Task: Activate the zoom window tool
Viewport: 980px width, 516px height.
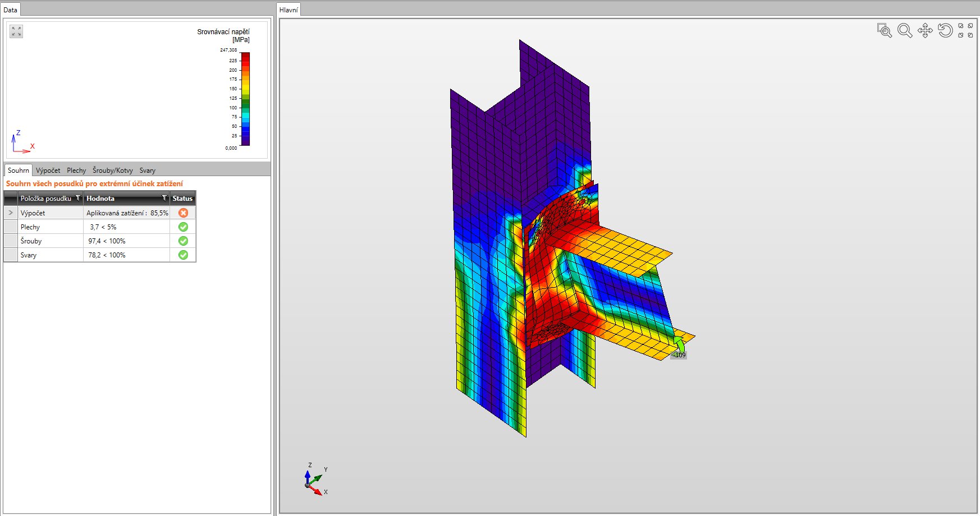Action: [x=884, y=30]
